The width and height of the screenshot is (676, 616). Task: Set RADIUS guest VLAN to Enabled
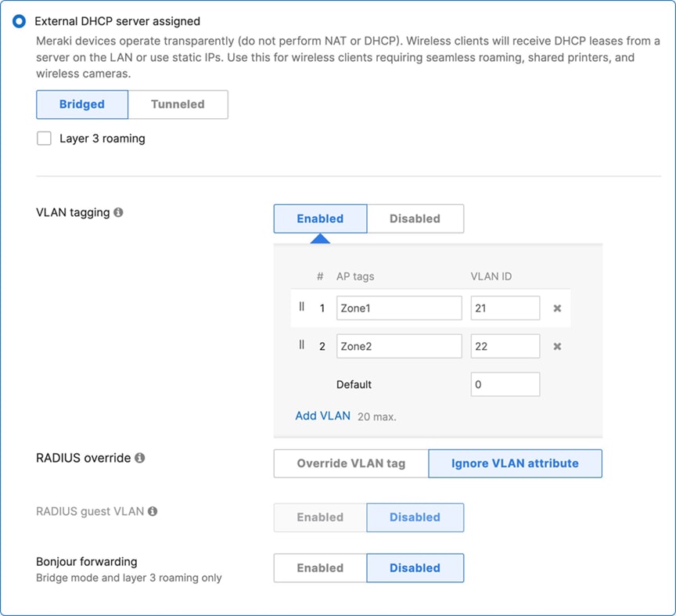(320, 517)
